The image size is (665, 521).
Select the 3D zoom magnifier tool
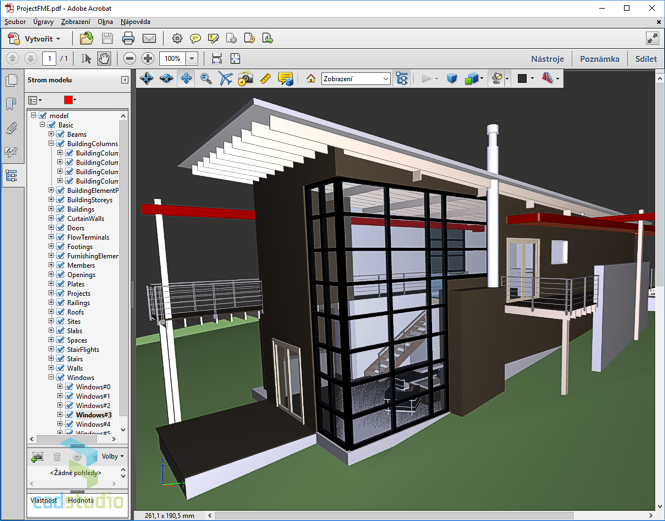tap(206, 78)
